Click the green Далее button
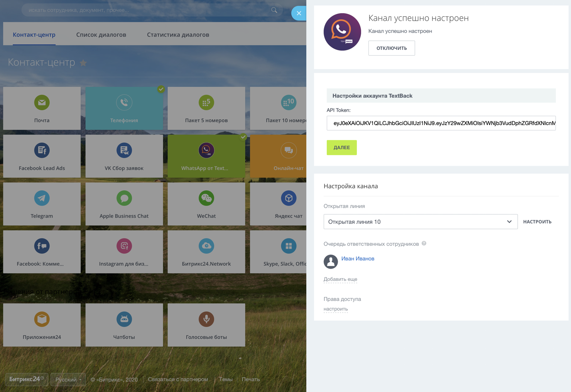Viewport: 571px width, 392px height. point(342,147)
